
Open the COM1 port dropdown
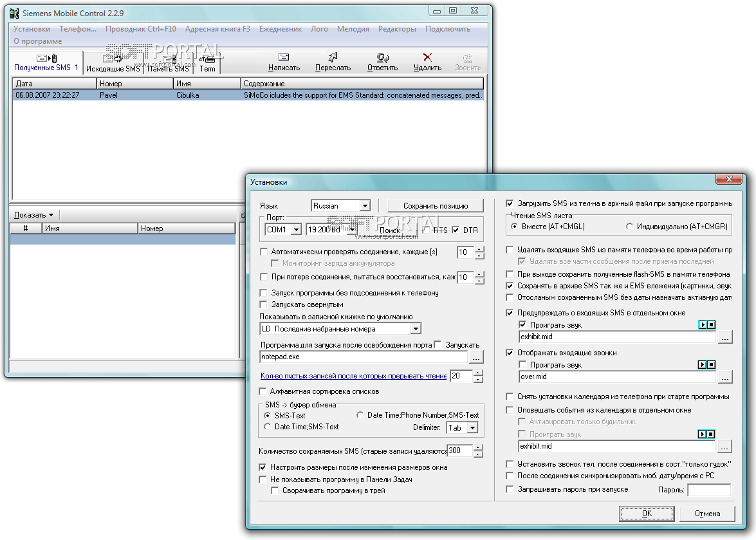(297, 230)
